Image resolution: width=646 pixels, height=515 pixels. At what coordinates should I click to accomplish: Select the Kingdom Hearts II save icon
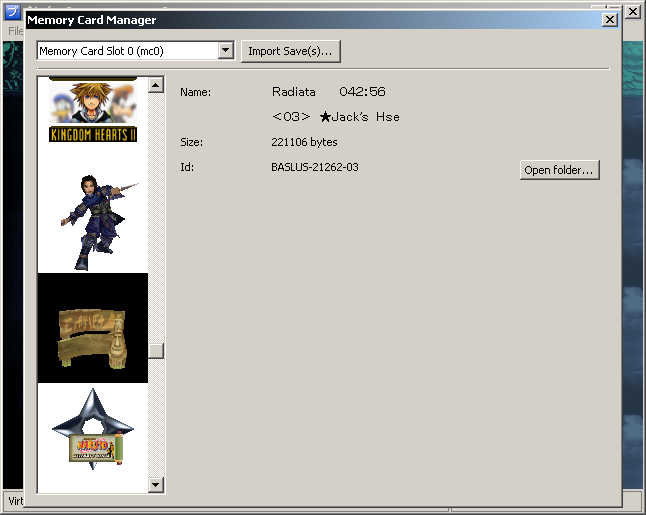tap(92, 111)
